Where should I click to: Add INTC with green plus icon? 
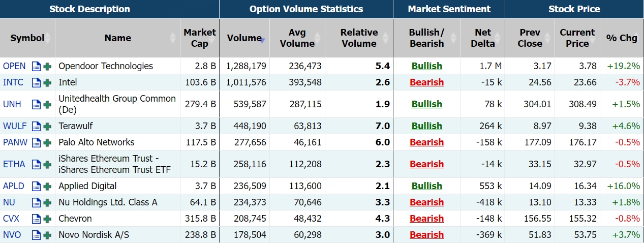click(47, 82)
